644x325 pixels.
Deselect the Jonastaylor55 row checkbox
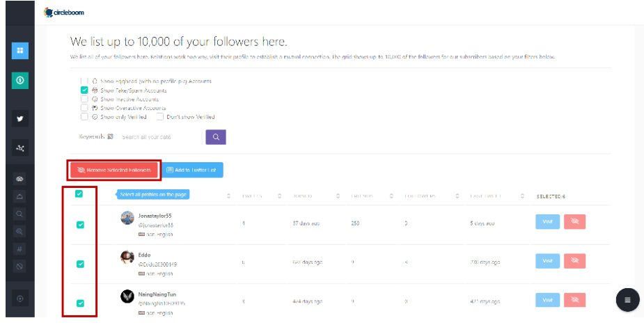coord(80,225)
